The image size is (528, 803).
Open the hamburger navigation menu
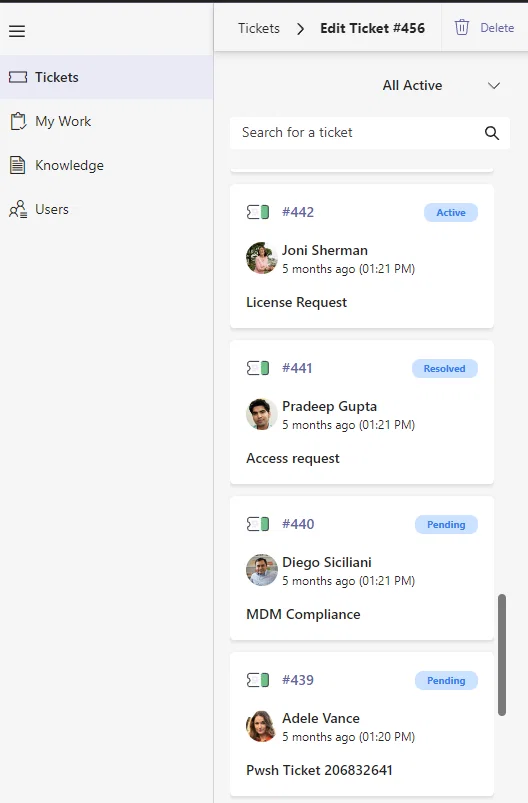(17, 31)
